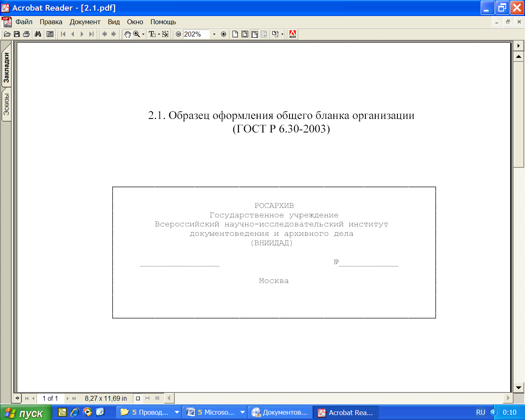Click horizontal scrollbar left arrow

[x=169, y=398]
